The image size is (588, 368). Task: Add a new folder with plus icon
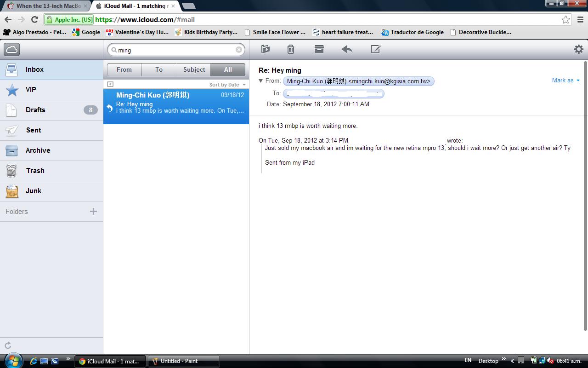click(x=93, y=212)
